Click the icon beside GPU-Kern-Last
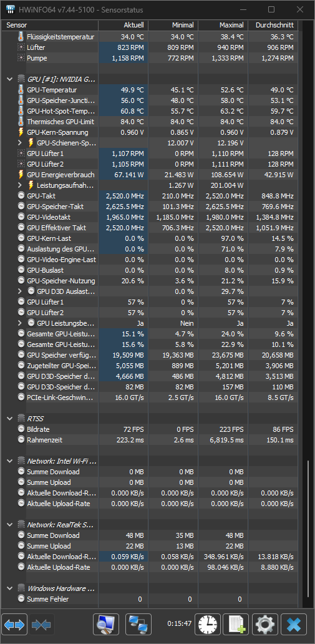 [x=21, y=238]
